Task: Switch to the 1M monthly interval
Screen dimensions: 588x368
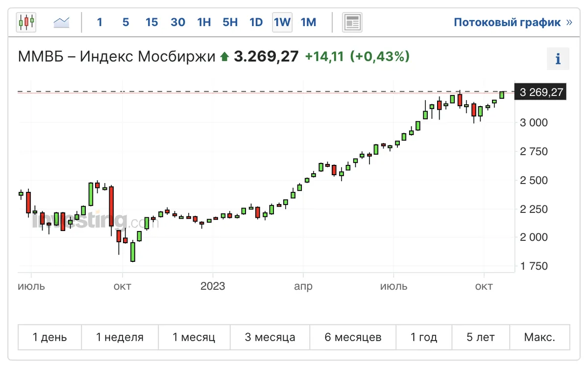Action: tap(308, 22)
